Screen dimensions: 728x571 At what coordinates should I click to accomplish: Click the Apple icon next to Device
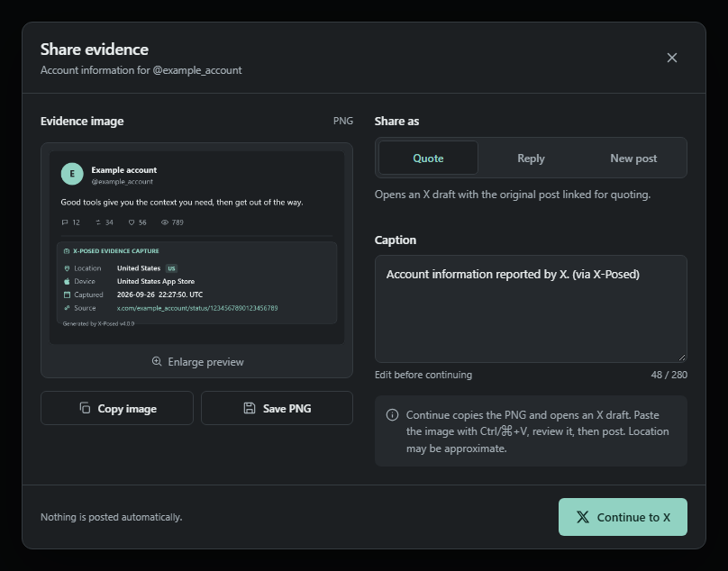[x=67, y=281]
